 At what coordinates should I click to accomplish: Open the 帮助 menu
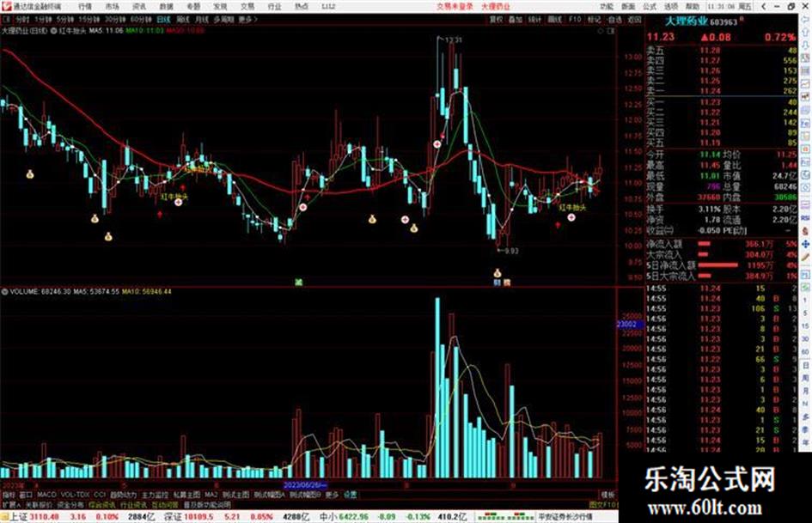(692, 6)
